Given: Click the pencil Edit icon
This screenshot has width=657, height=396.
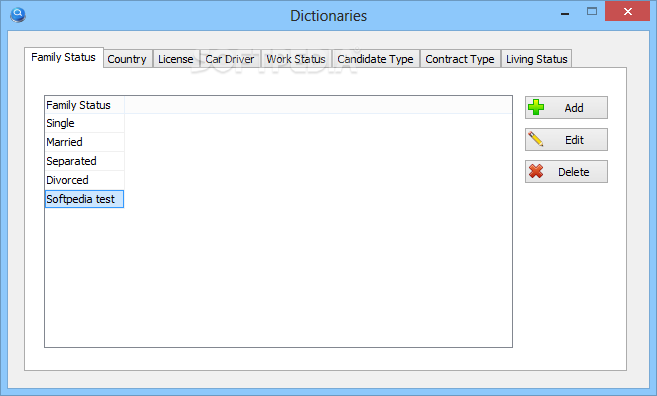Looking at the screenshot, I should tap(536, 139).
